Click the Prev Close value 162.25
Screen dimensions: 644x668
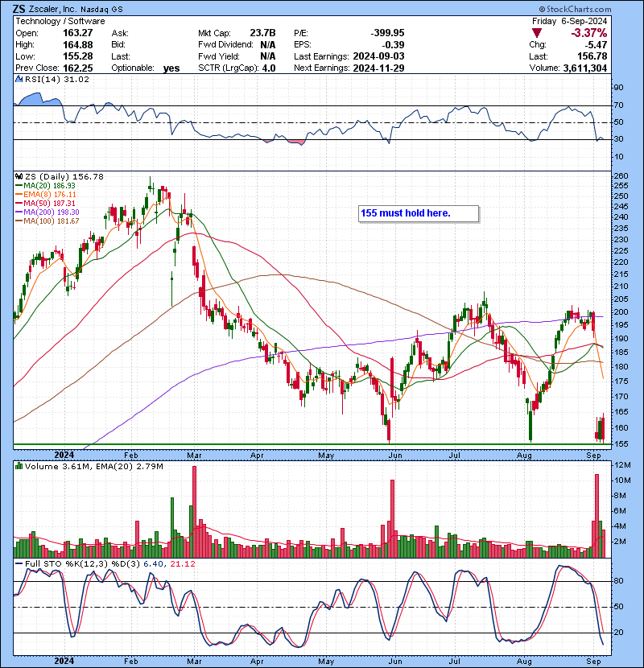coord(77,68)
